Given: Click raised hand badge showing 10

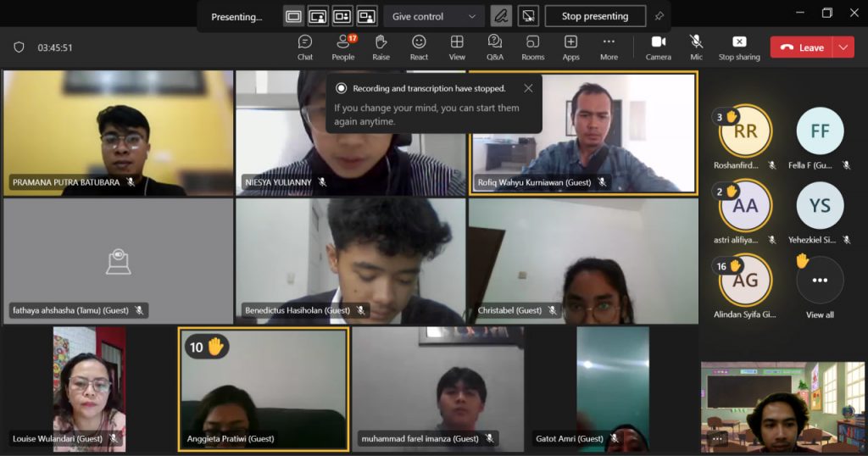Looking at the screenshot, I should 206,347.
